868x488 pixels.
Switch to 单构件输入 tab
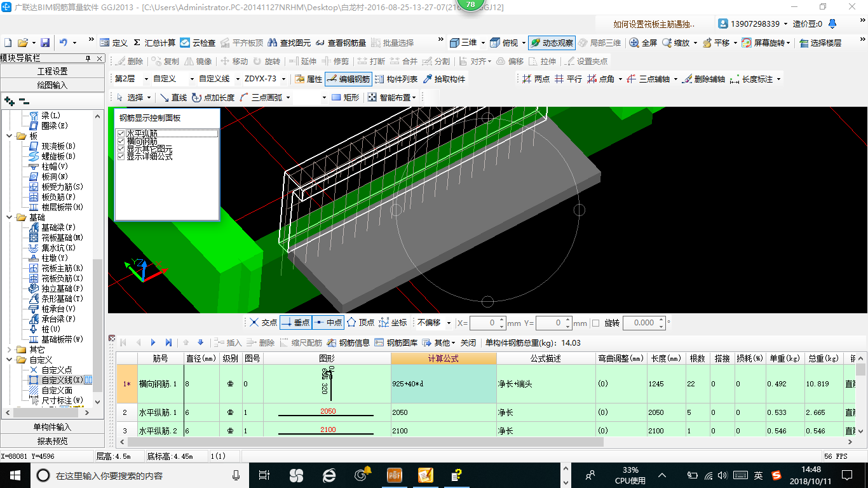52,427
